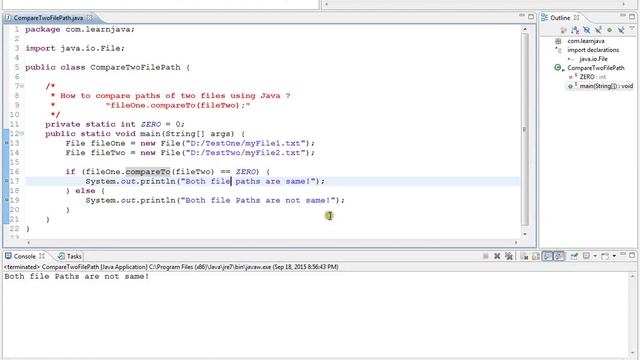Remove the launch with single X icon

pyautogui.click(x=497, y=256)
